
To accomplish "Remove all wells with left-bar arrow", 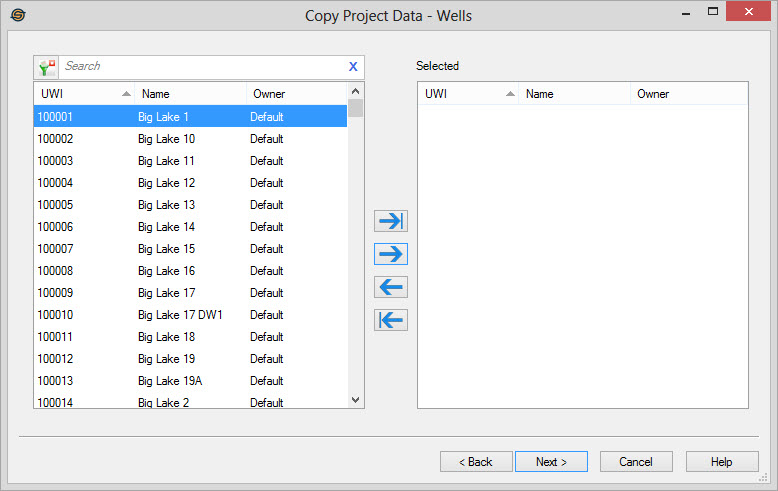I will click(391, 320).
